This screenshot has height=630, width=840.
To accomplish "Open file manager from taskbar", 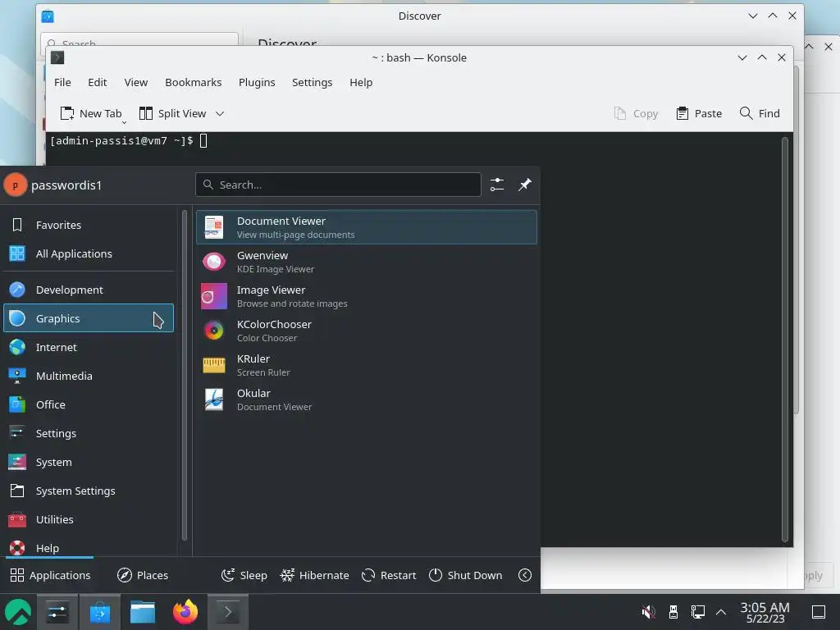I will (143, 612).
